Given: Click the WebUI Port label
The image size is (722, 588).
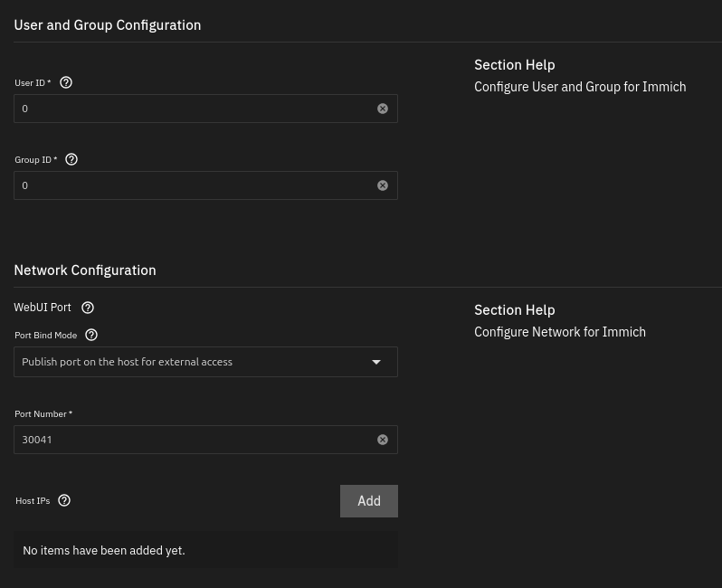Looking at the screenshot, I should [43, 308].
